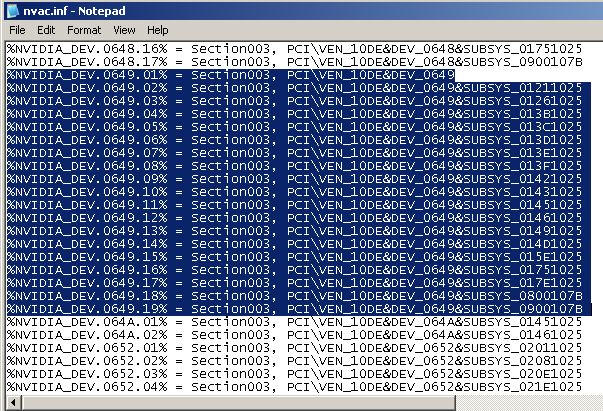Click the line starting %NVIDIA_DEV.0649.07%

pyautogui.click(x=295, y=153)
